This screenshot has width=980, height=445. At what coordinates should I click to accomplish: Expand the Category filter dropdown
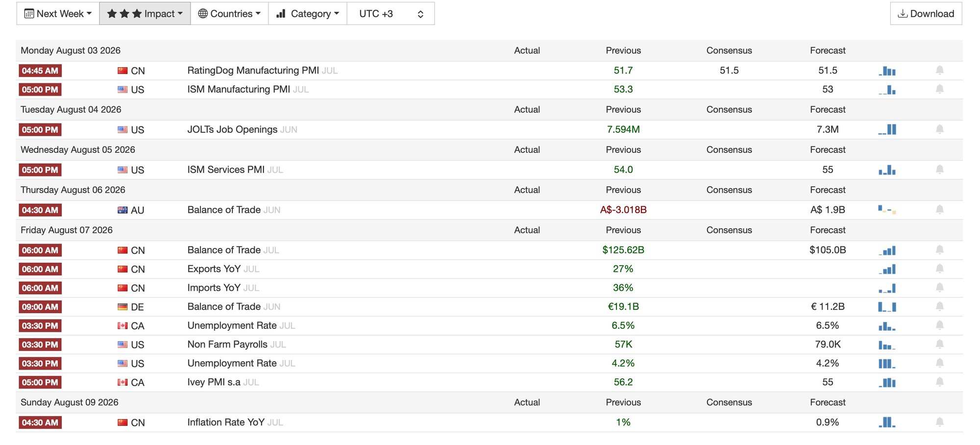(x=308, y=14)
